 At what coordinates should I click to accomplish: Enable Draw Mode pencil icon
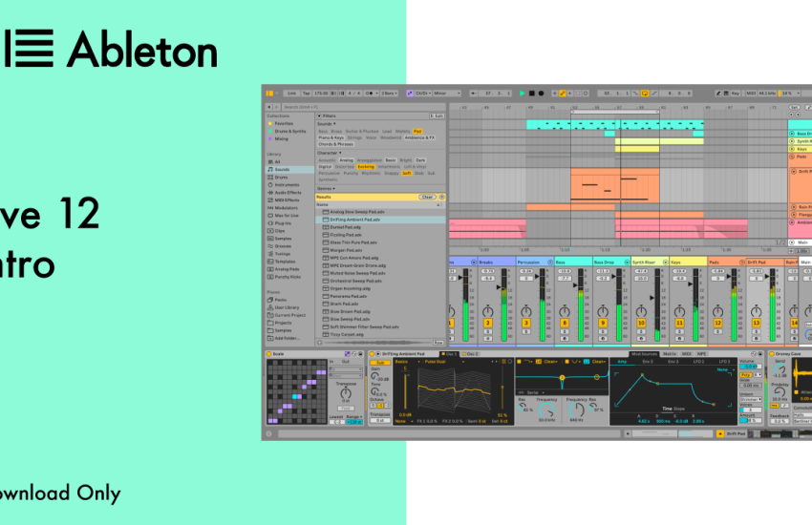click(x=717, y=94)
